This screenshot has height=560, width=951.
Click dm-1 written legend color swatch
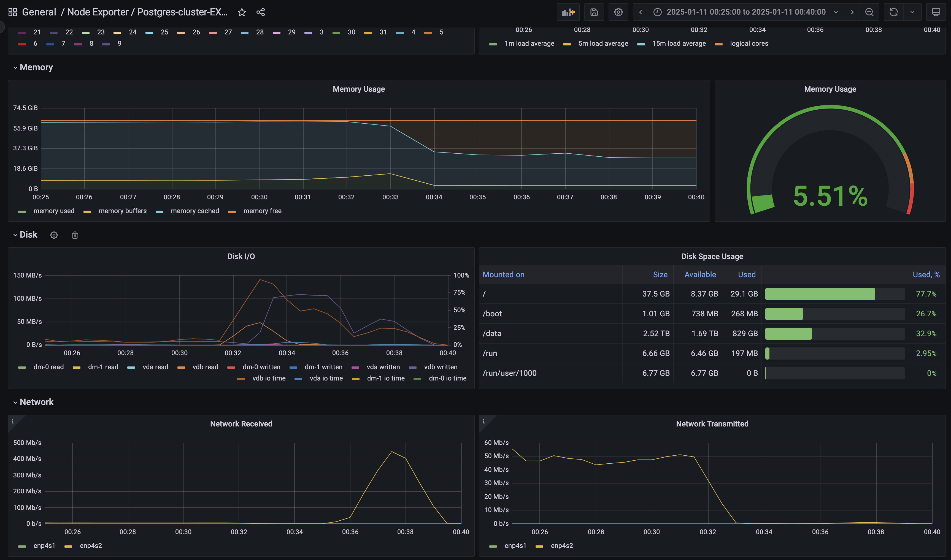click(293, 368)
